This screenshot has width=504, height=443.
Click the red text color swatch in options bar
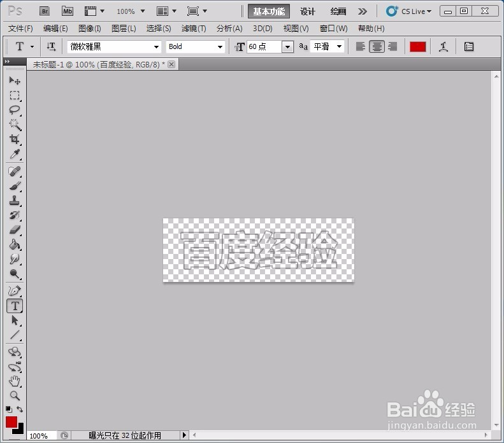pyautogui.click(x=417, y=47)
